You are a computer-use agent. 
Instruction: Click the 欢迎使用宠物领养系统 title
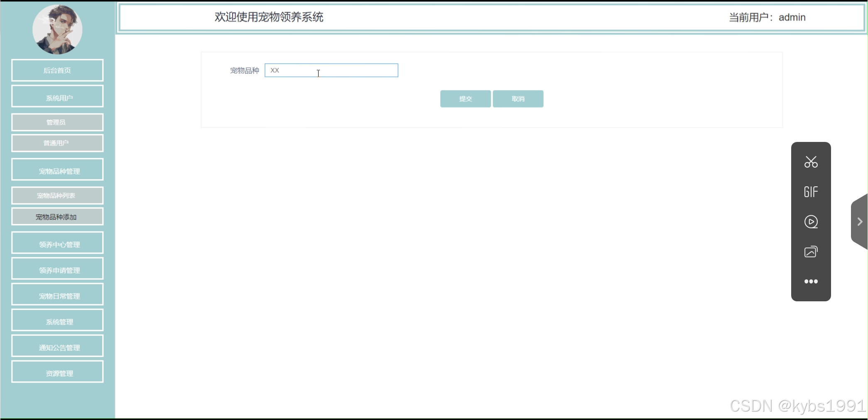pyautogui.click(x=269, y=17)
